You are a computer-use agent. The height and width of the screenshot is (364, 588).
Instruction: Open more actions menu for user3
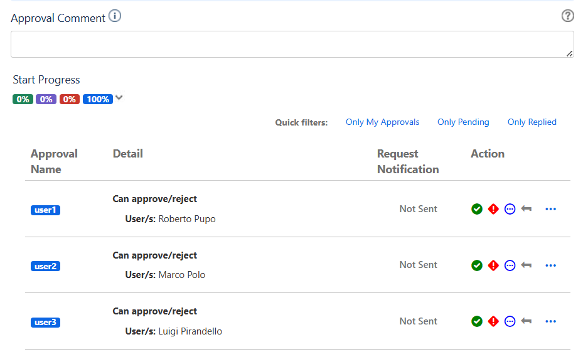(551, 321)
